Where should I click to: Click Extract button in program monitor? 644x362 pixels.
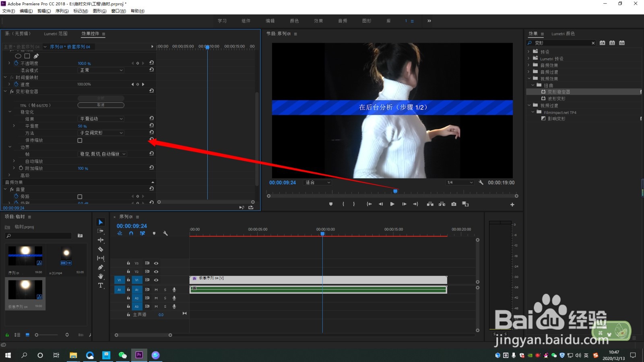tap(442, 204)
